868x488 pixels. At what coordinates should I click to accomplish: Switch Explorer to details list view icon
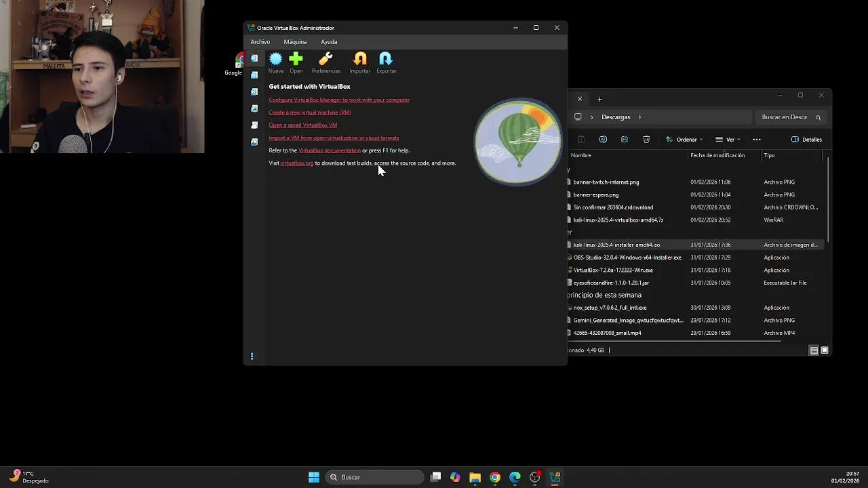[x=814, y=350]
